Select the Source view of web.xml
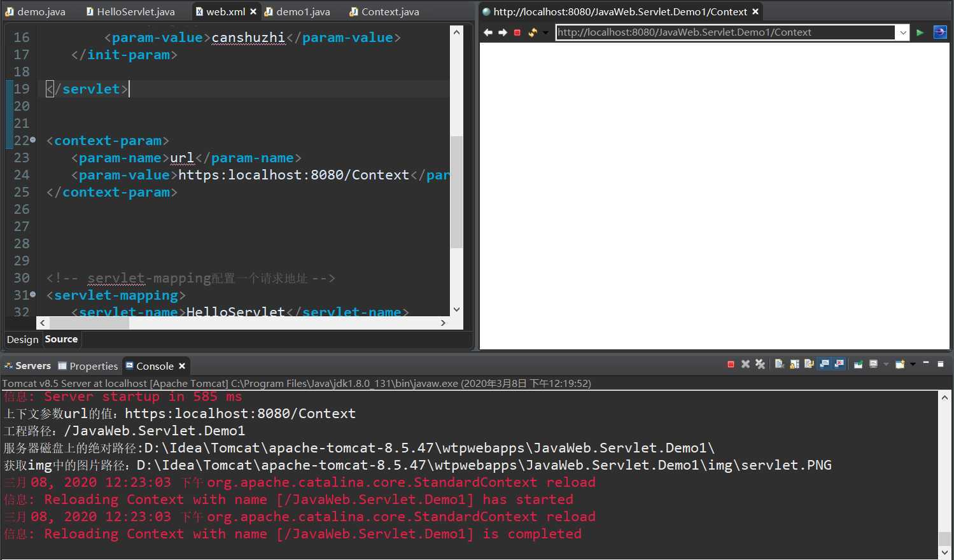Image resolution: width=954 pixels, height=560 pixels. tap(61, 339)
